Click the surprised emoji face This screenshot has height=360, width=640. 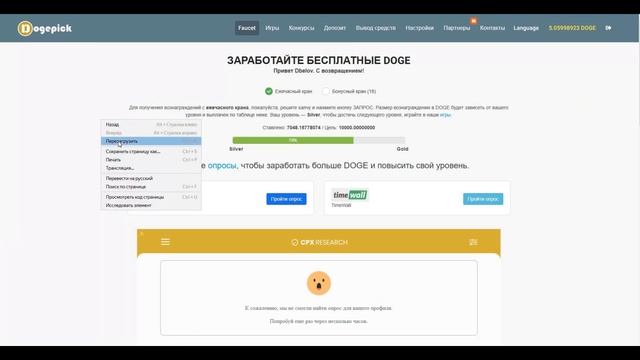coord(319,283)
